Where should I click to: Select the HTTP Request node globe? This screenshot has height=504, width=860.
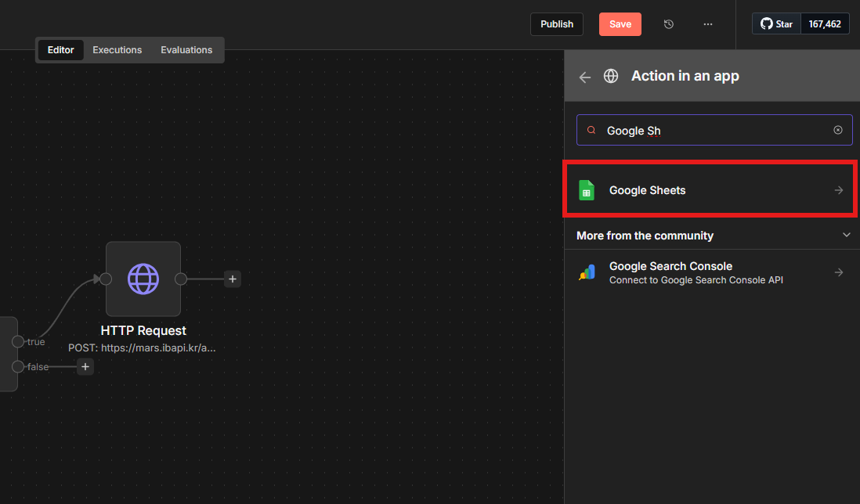[143, 279]
